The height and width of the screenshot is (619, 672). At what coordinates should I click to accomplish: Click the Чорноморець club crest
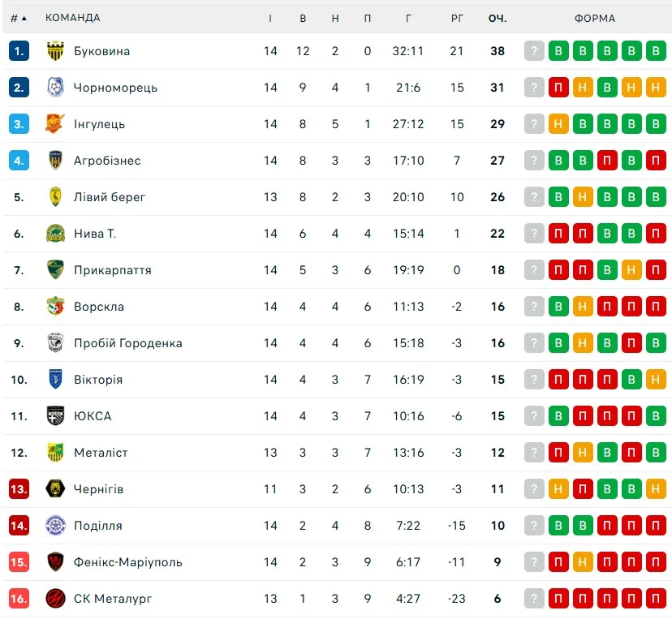[x=55, y=88]
